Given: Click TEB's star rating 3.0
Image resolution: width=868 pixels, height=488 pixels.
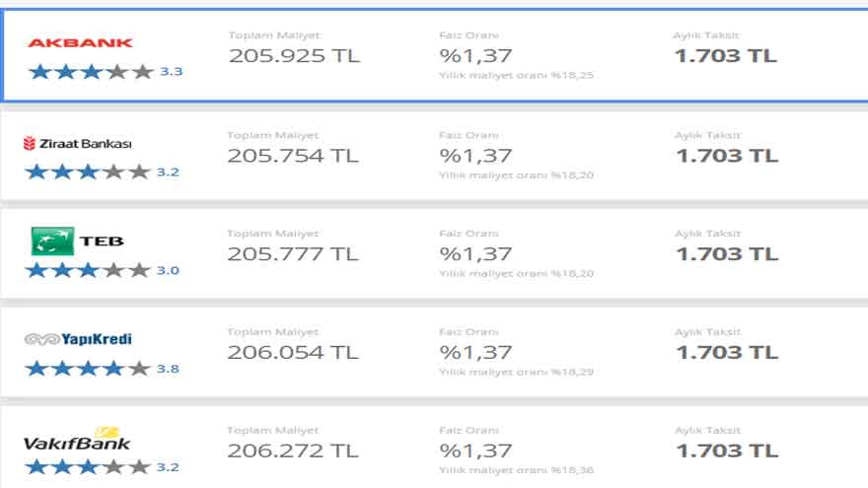Looking at the screenshot, I should click(x=102, y=270).
